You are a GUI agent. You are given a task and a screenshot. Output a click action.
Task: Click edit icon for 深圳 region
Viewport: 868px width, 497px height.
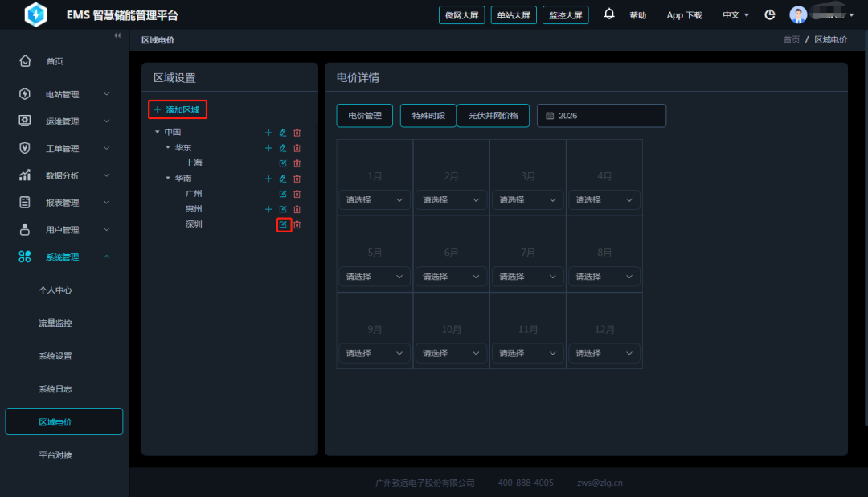pos(283,224)
